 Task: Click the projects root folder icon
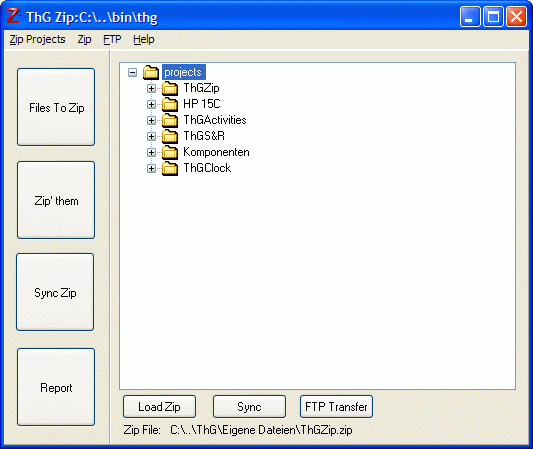tap(151, 72)
